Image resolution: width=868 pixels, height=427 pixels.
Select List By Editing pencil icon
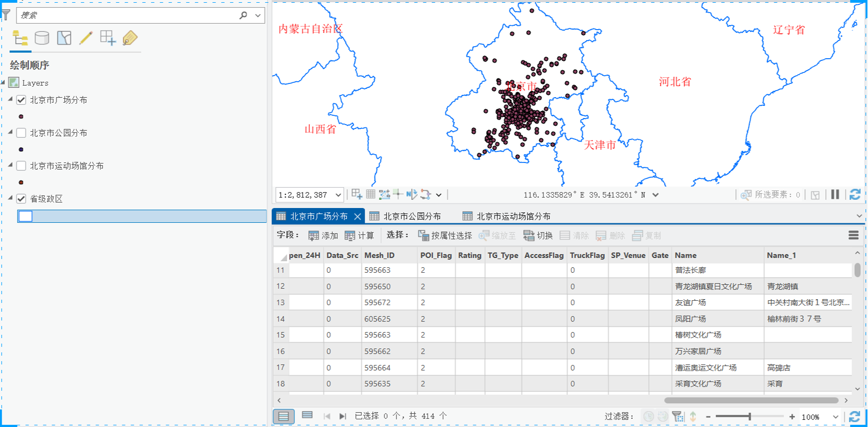pos(86,38)
